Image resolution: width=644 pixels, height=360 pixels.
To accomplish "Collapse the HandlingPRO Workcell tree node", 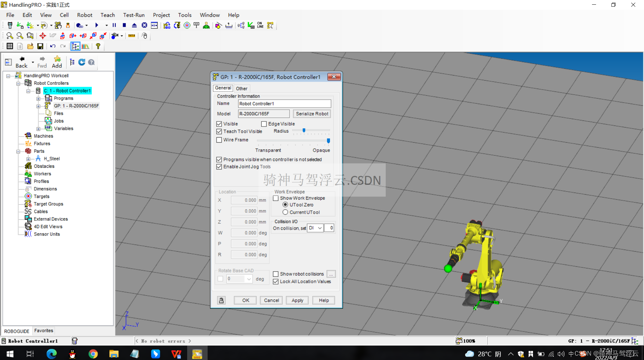I will tap(8, 76).
